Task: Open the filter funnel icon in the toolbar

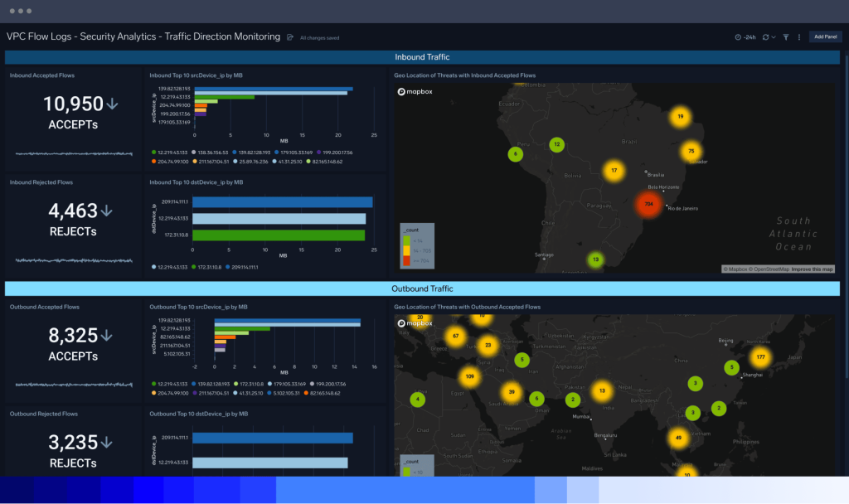Action: pyautogui.click(x=786, y=36)
